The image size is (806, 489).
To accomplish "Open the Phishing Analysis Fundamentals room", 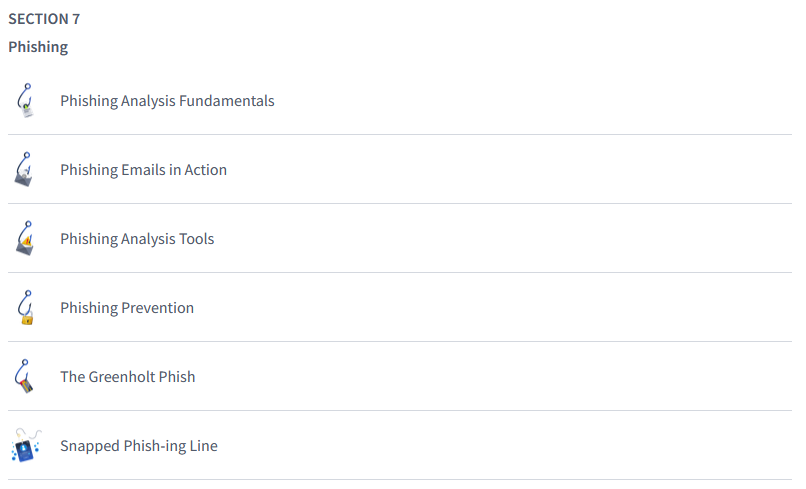I will [167, 101].
